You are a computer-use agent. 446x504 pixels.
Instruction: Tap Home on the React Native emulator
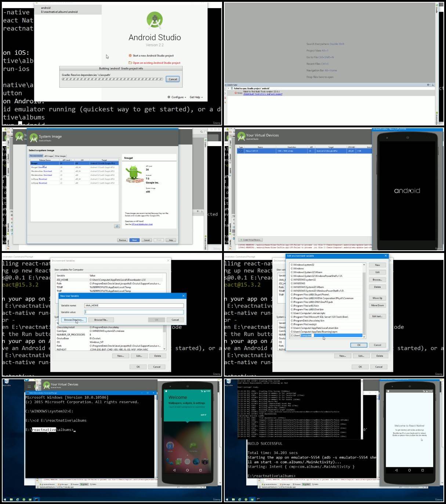pos(409,470)
